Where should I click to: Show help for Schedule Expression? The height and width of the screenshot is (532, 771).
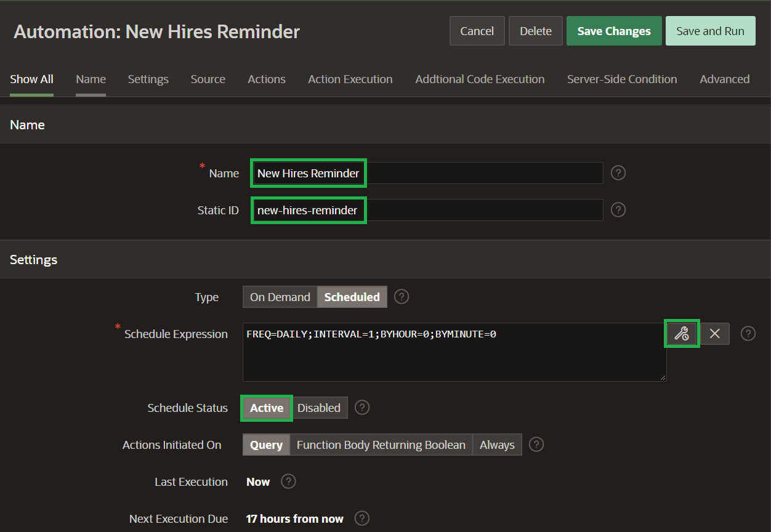[x=748, y=334]
